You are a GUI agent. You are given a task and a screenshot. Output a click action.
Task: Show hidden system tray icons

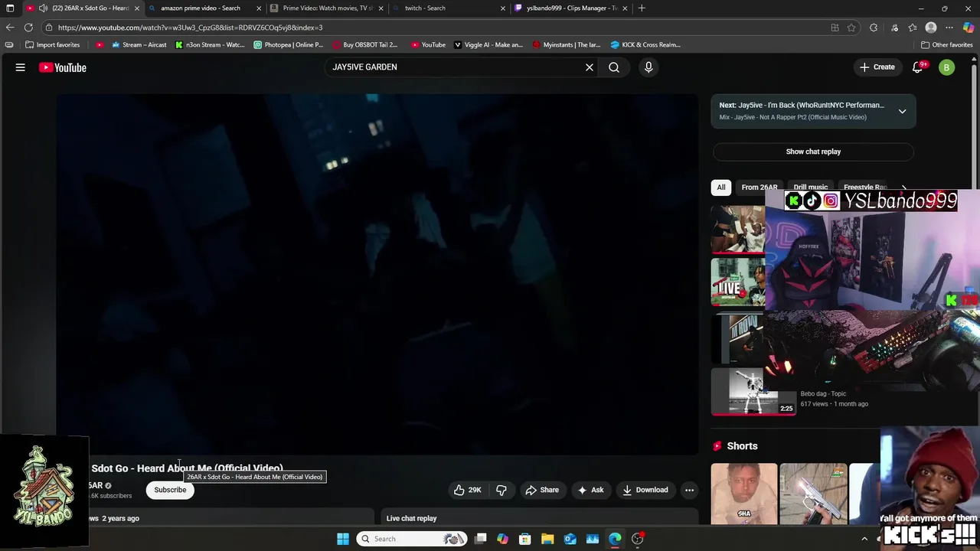click(x=865, y=539)
